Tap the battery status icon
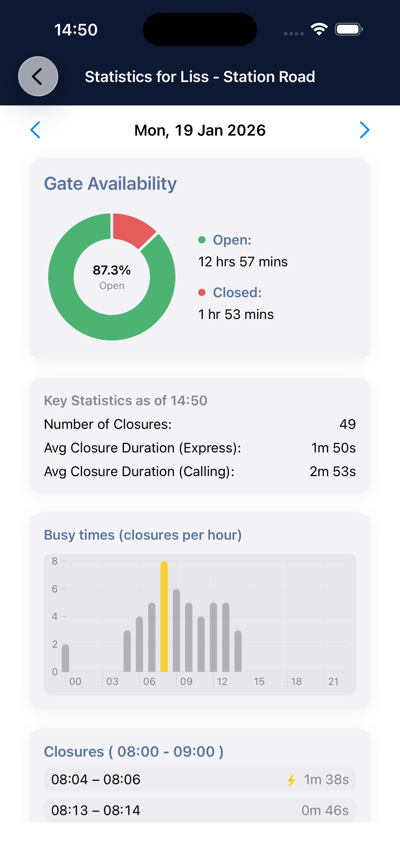The width and height of the screenshot is (400, 868). [348, 29]
